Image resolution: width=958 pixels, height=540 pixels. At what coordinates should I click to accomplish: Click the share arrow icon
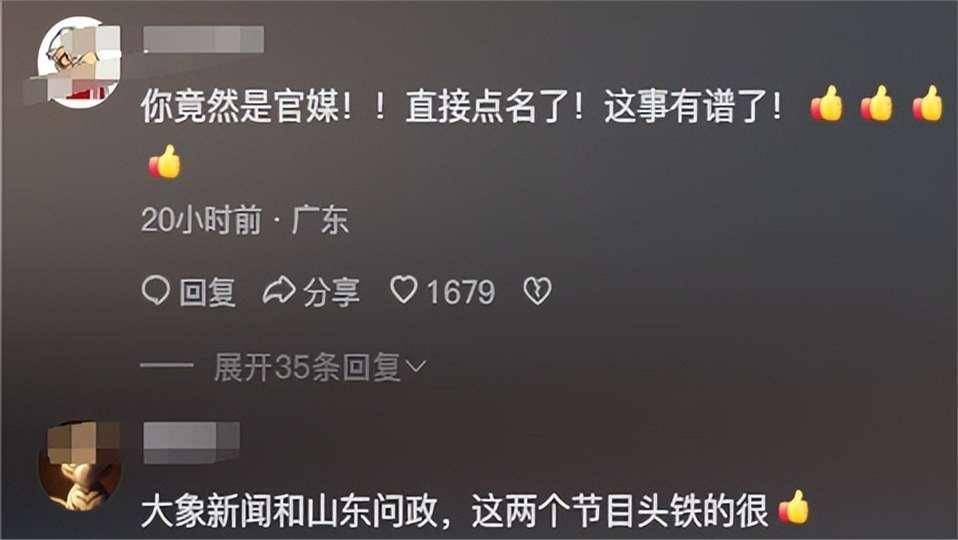coord(279,291)
